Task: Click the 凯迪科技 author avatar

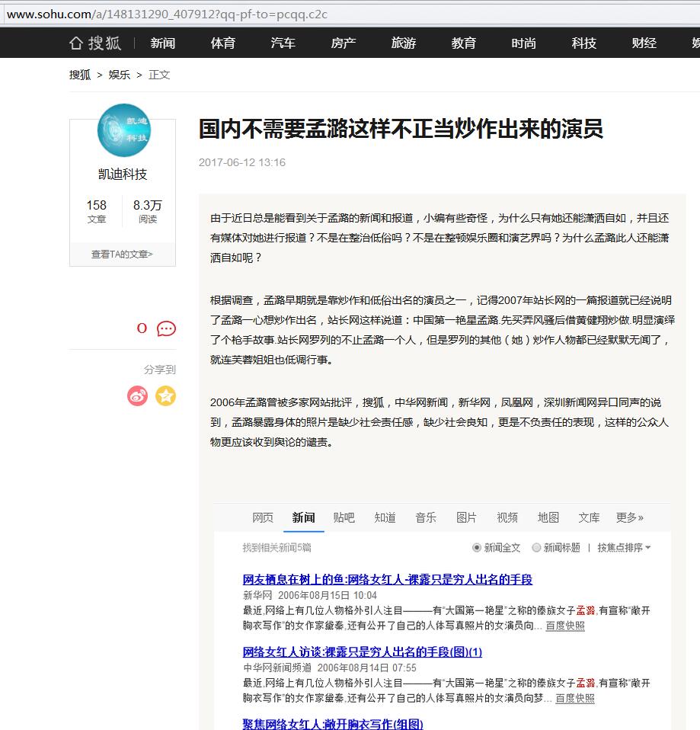Action: [124, 130]
